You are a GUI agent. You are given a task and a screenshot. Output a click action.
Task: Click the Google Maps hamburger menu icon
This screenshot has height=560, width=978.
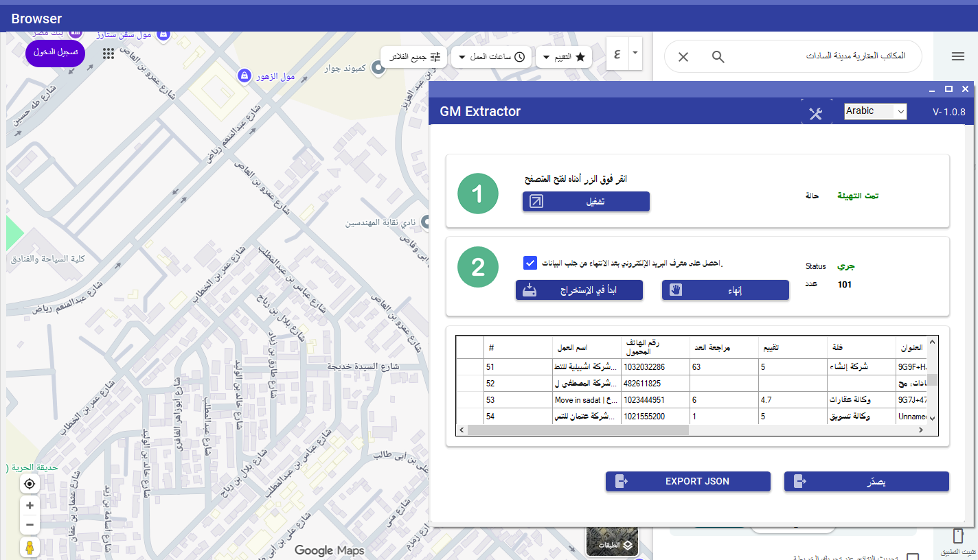point(958,57)
